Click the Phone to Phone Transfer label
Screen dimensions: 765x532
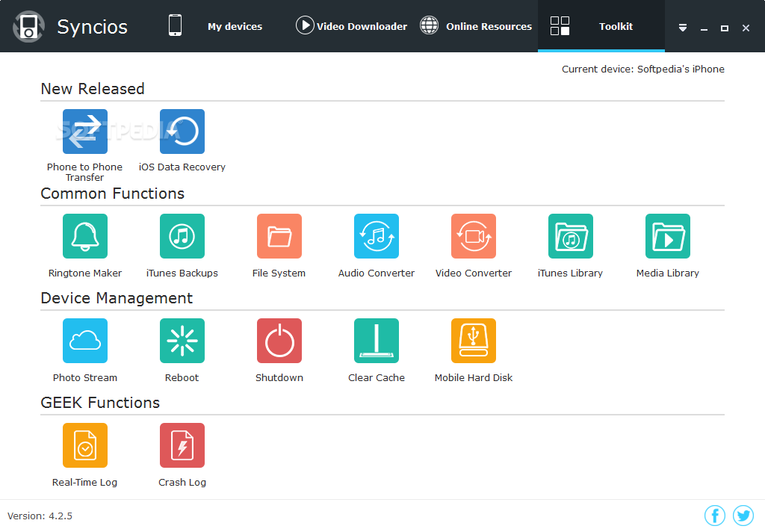pos(85,172)
